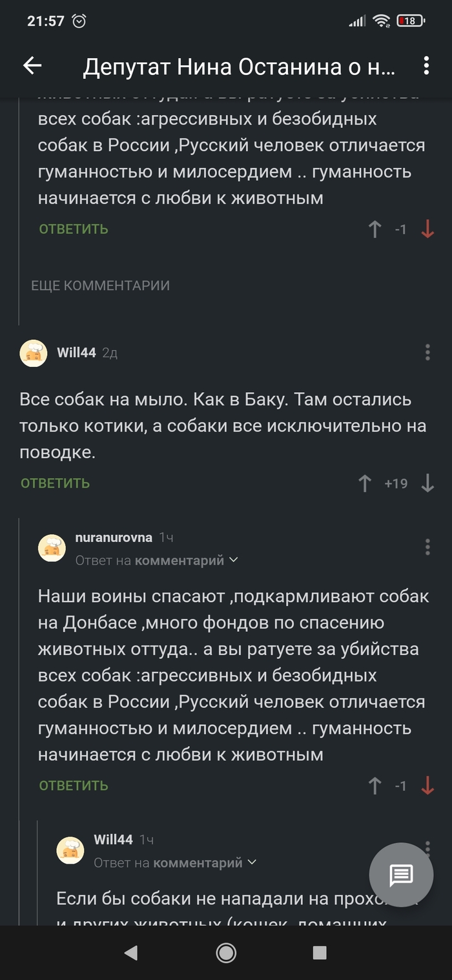This screenshot has height=980, width=452.
Task: Downvote Will44's comment with +19 rating
Action: [x=427, y=483]
